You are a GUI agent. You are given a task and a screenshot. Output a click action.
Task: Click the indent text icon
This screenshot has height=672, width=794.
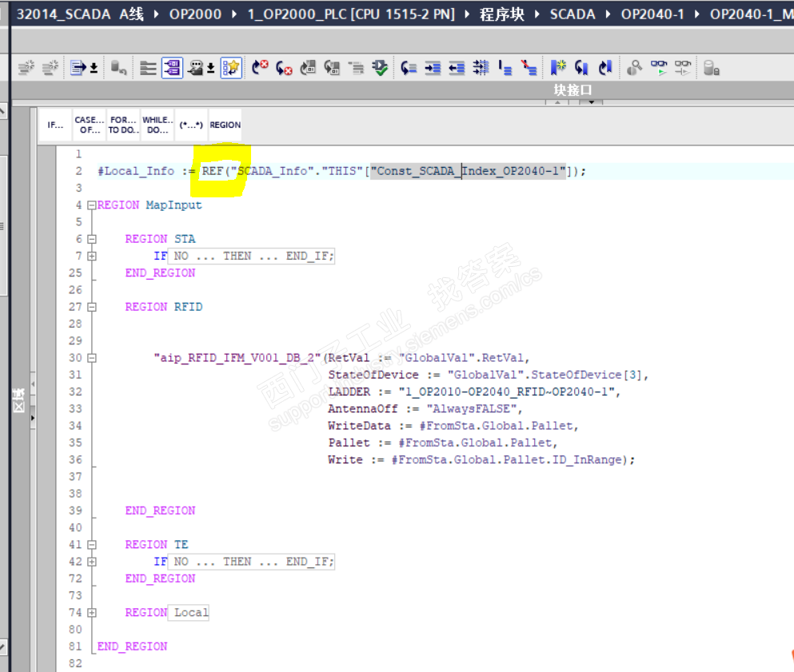pos(433,67)
